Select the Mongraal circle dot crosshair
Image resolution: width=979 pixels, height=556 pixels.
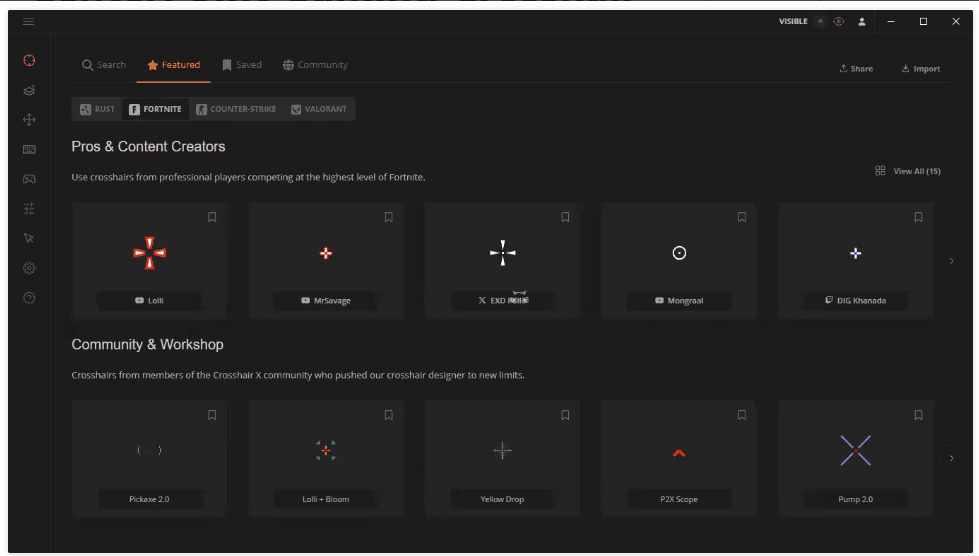pyautogui.click(x=679, y=253)
